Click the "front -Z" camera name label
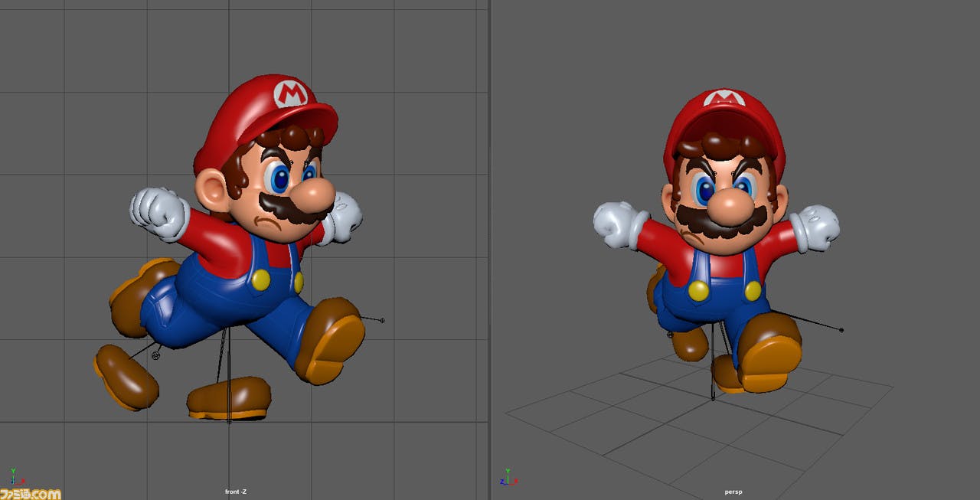The image size is (980, 500). (x=237, y=492)
